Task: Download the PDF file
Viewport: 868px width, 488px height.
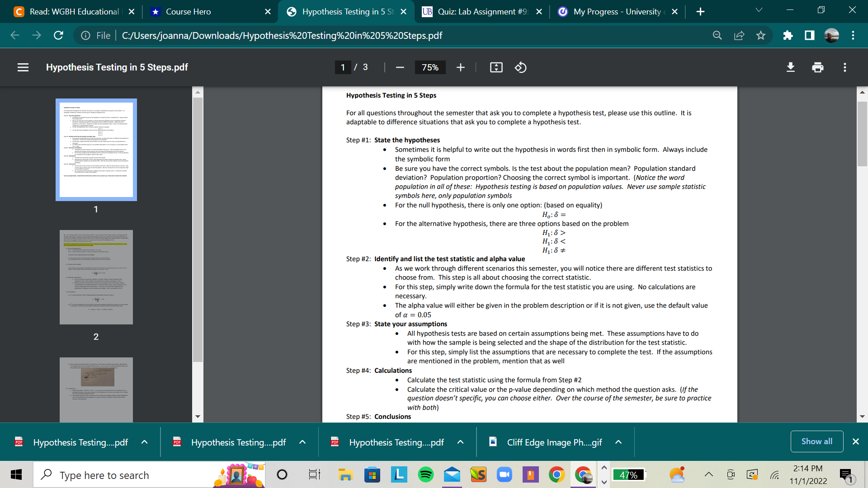Action: [790, 67]
